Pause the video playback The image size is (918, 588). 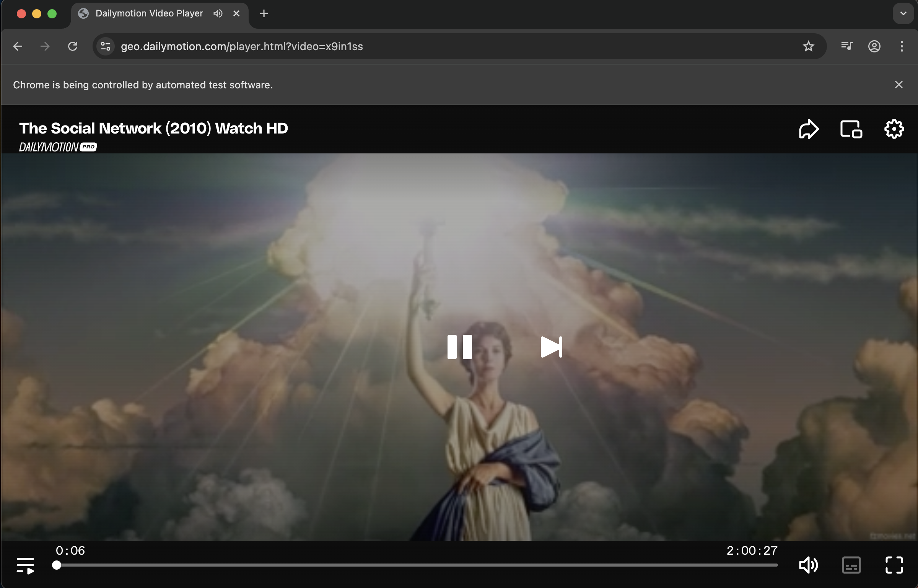click(x=459, y=347)
